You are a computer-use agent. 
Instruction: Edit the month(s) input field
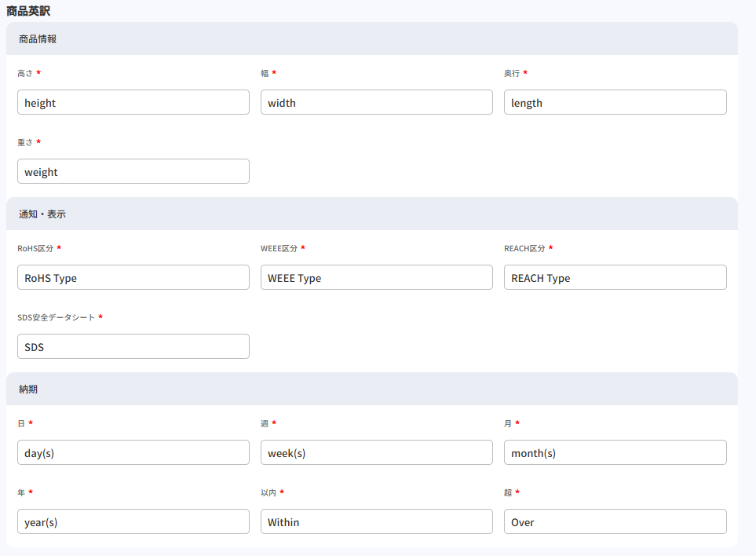pyautogui.click(x=615, y=452)
